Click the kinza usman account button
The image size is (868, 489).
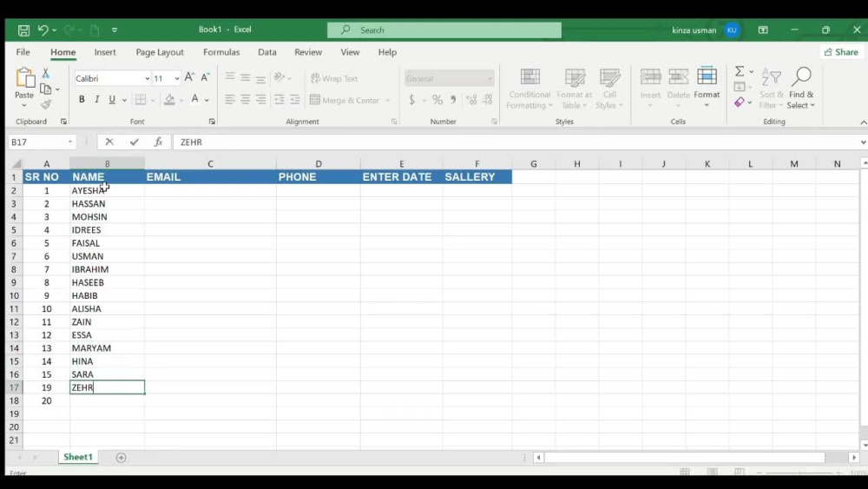[705, 30]
